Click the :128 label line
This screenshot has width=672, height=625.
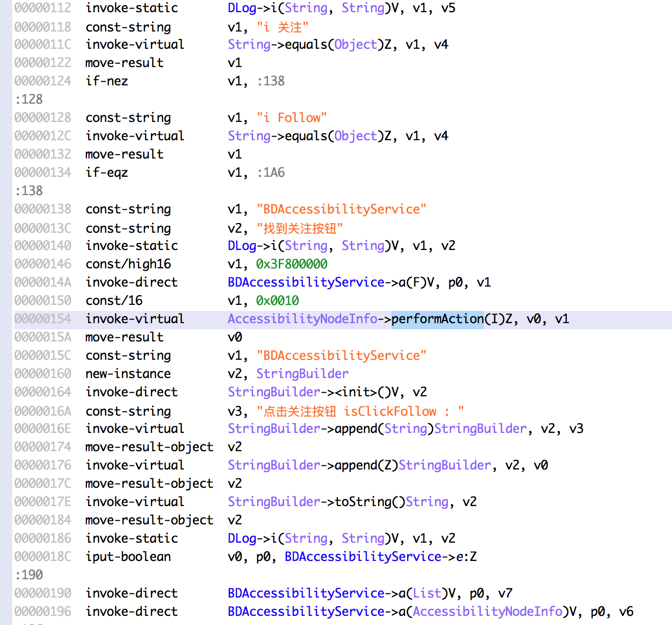click(x=29, y=99)
